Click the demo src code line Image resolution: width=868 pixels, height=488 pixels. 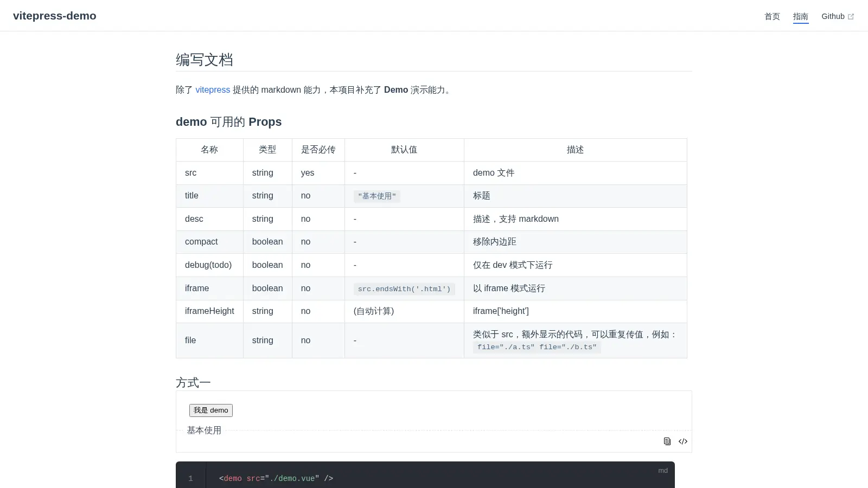point(276,478)
